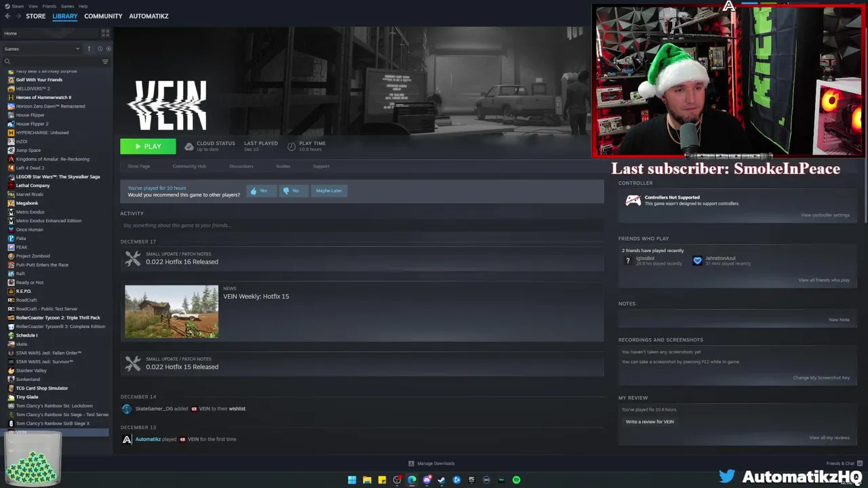Screen dimensions: 868x488
Task: Toggle the recent activity clock filter
Action: point(100,49)
